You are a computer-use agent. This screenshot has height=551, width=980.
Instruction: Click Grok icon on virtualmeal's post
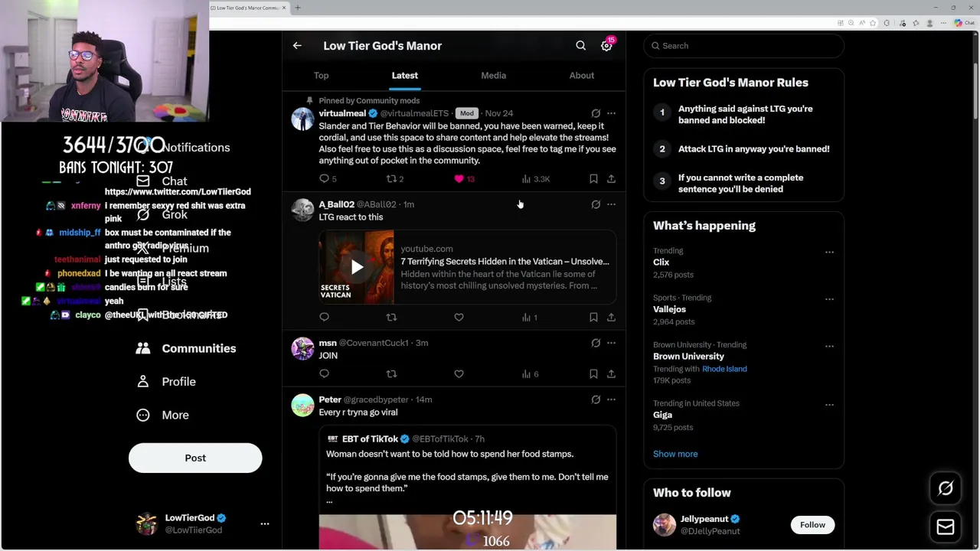point(596,113)
